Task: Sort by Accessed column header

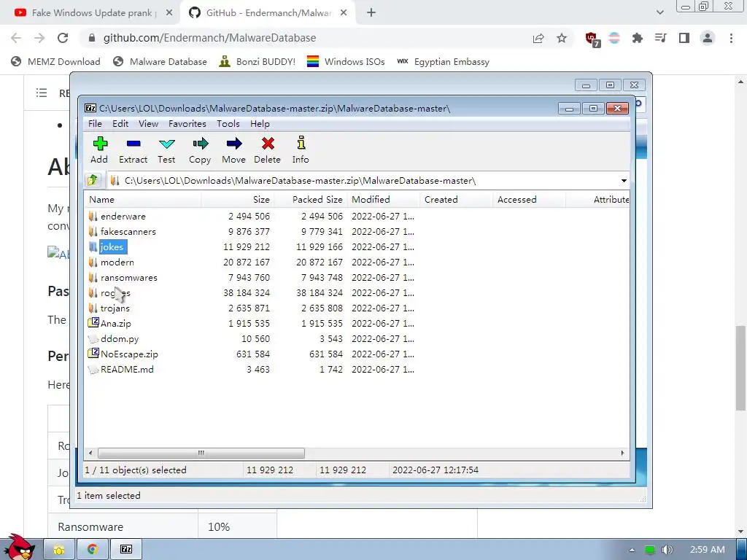Action: pos(529,200)
